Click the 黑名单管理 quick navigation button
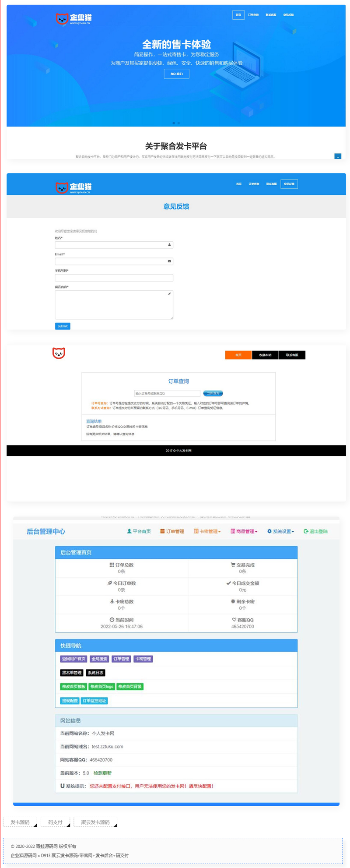This screenshot has height=868, width=350. point(71,673)
